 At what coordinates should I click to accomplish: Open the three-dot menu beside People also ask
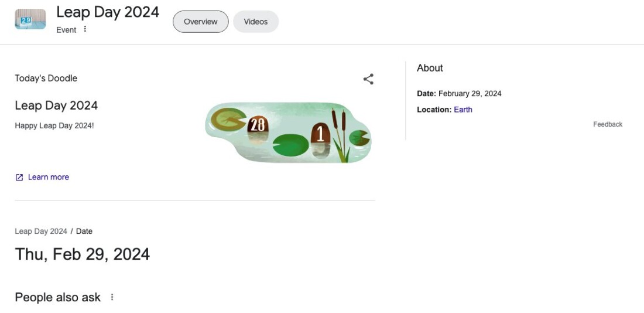click(112, 297)
